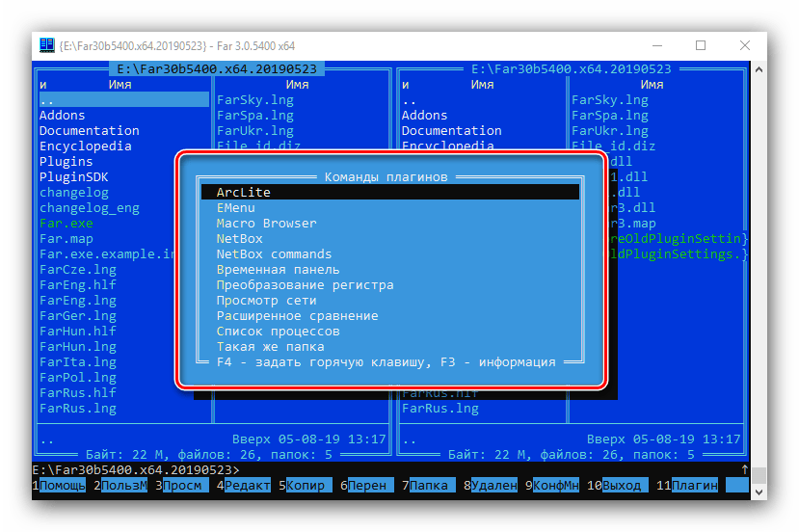Click the 1 Помощь function key
799x532 pixels.
pos(59,485)
